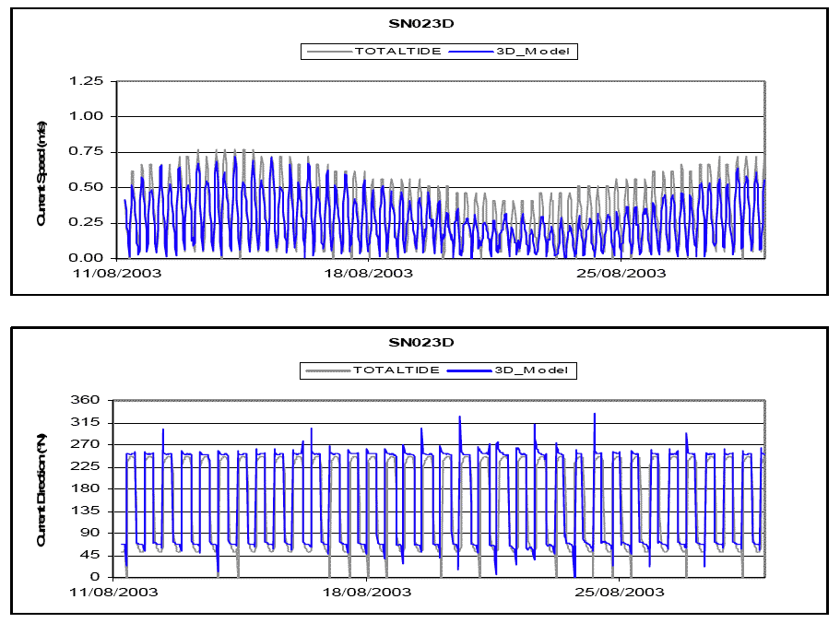
Task: Select the 18/08/2003 date label under the direction chart
Action: [369, 593]
